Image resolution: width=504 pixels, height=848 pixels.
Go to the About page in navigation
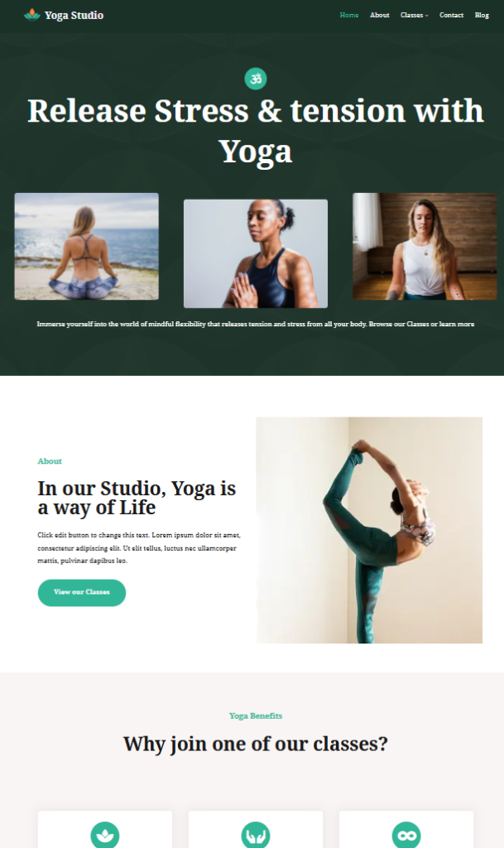click(x=380, y=15)
